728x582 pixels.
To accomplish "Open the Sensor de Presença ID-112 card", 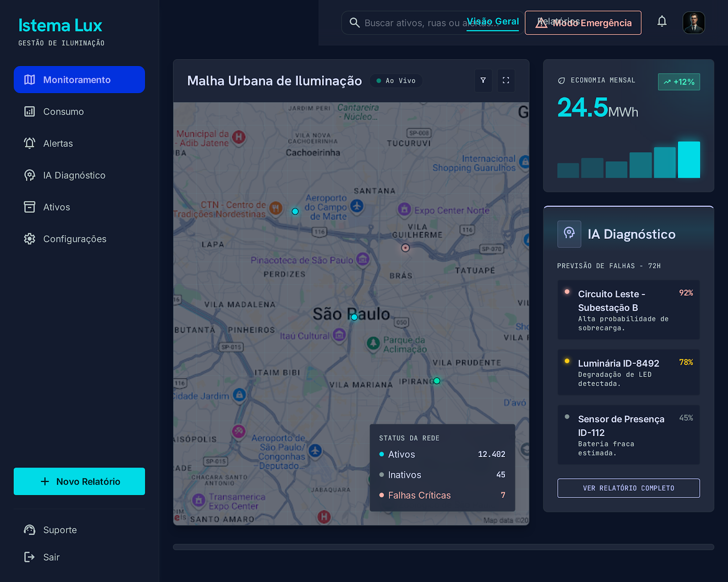I will (628, 435).
